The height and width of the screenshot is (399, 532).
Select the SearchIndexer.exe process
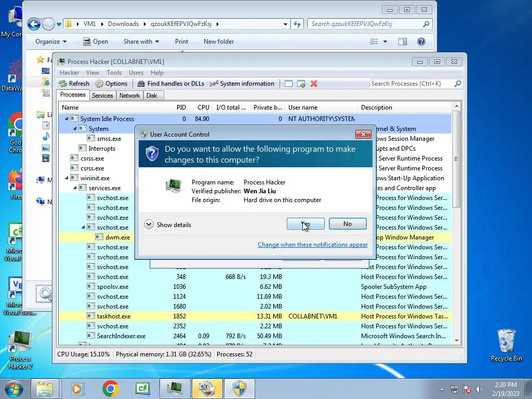(x=255, y=336)
